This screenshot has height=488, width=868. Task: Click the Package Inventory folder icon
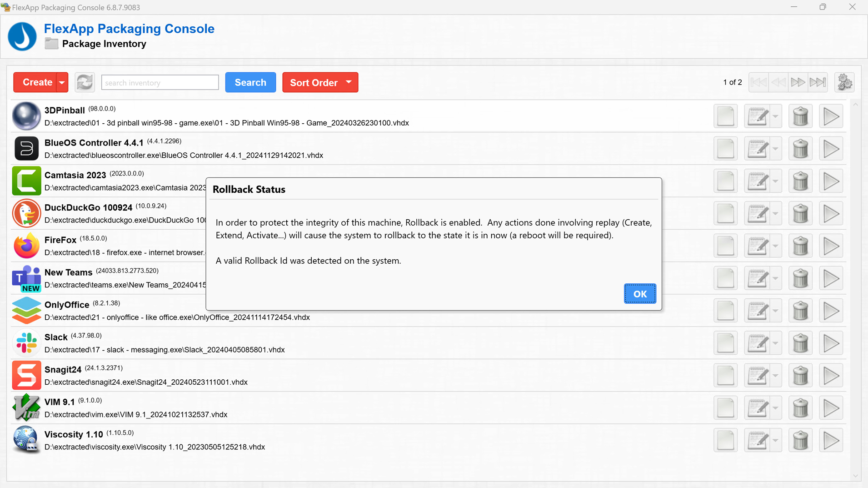pos(51,44)
